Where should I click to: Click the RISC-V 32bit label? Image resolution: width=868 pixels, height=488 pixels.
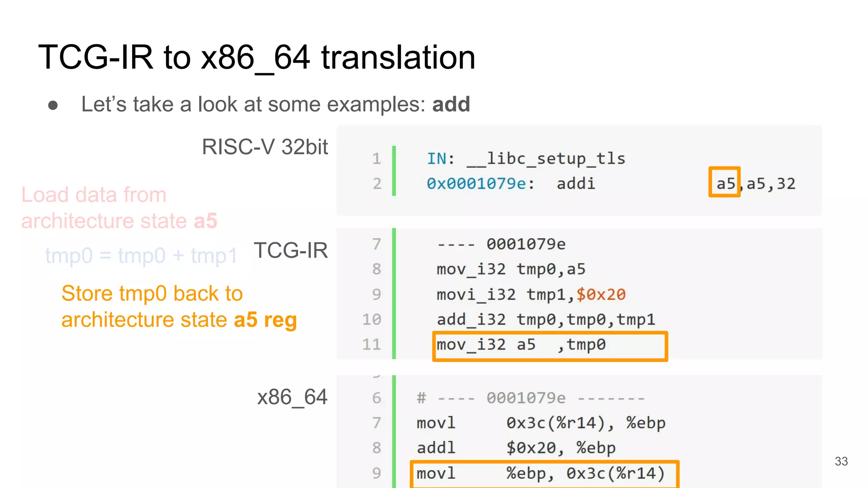coord(264,147)
